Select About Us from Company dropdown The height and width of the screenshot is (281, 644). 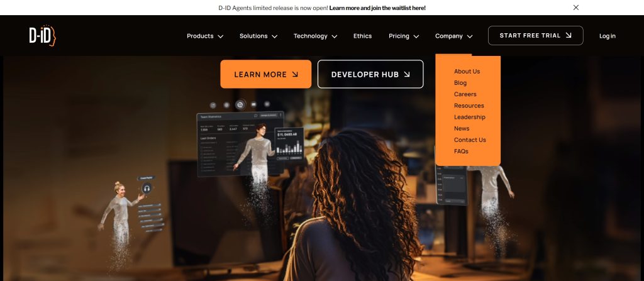pos(467,71)
